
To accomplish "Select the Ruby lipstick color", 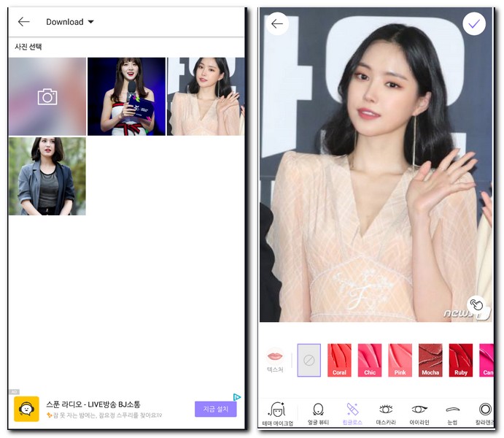I will click(x=461, y=360).
